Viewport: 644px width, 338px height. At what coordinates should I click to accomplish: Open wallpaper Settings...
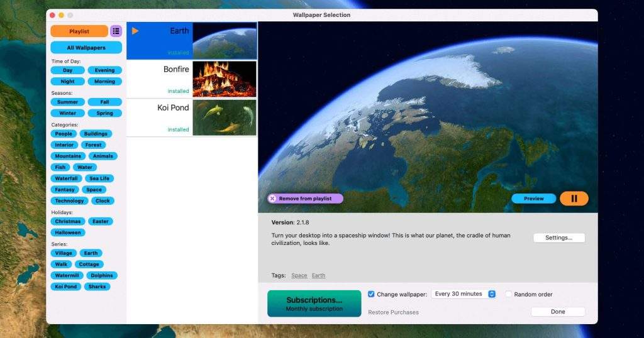tap(558, 238)
